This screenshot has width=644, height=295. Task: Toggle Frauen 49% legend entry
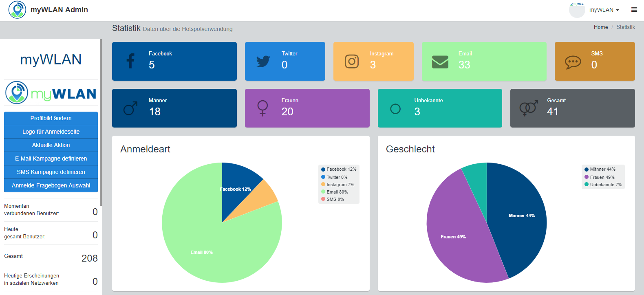600,177
